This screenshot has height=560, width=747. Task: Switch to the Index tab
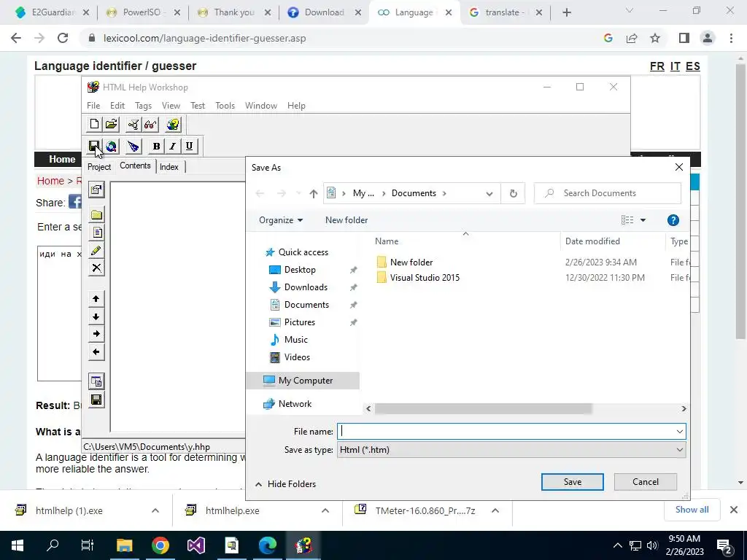(x=169, y=167)
